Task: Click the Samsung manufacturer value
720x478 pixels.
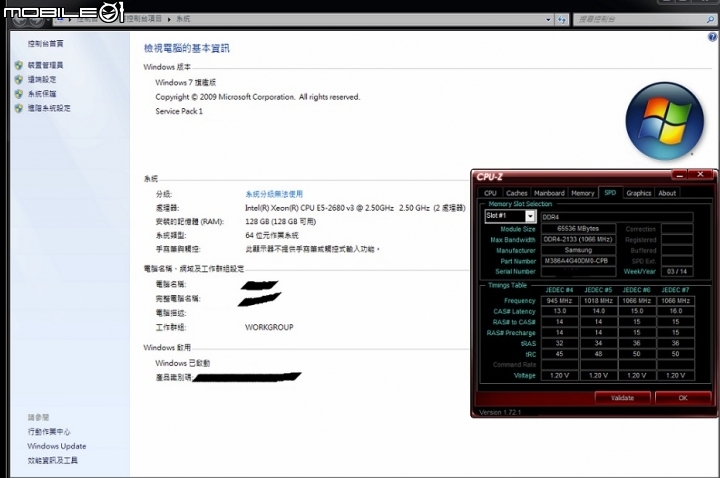Action: (x=578, y=250)
